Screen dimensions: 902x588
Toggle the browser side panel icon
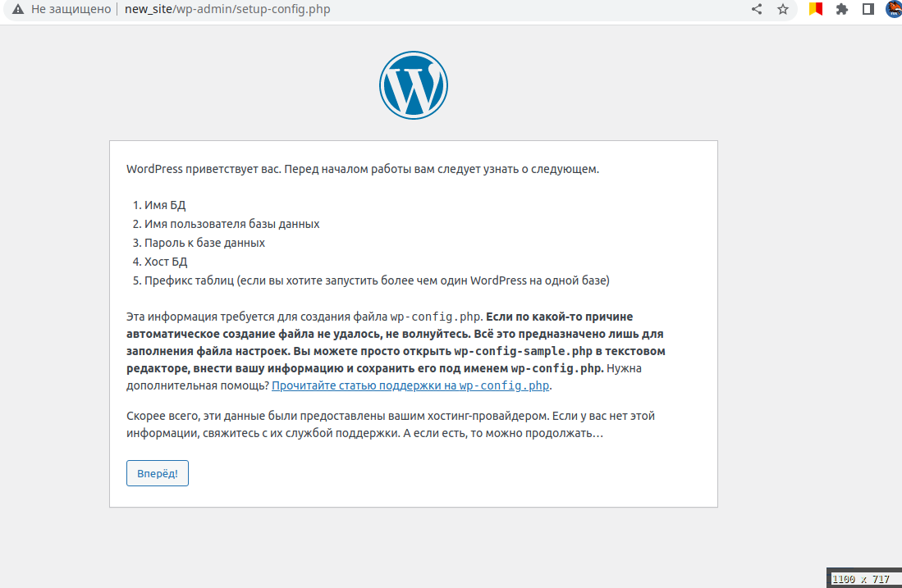coord(868,10)
